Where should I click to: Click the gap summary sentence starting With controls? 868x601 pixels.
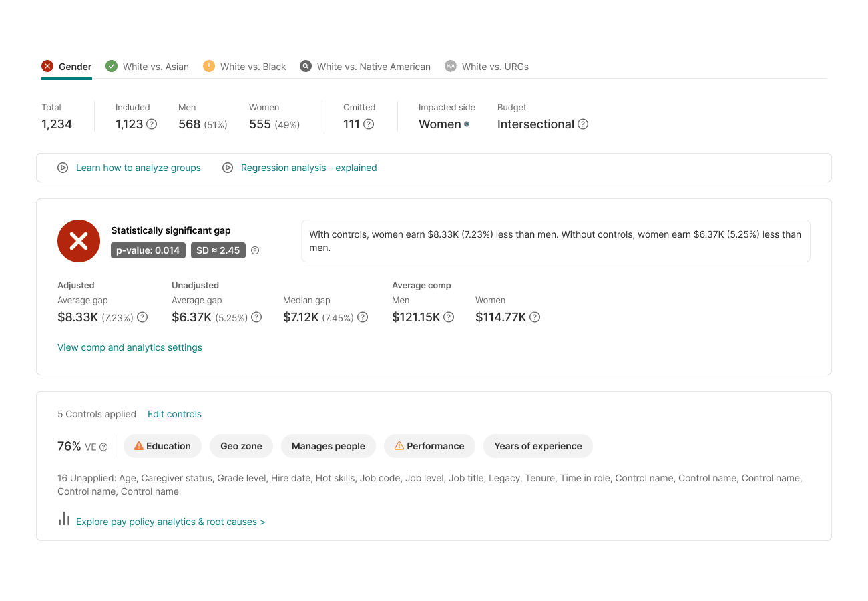pyautogui.click(x=556, y=241)
